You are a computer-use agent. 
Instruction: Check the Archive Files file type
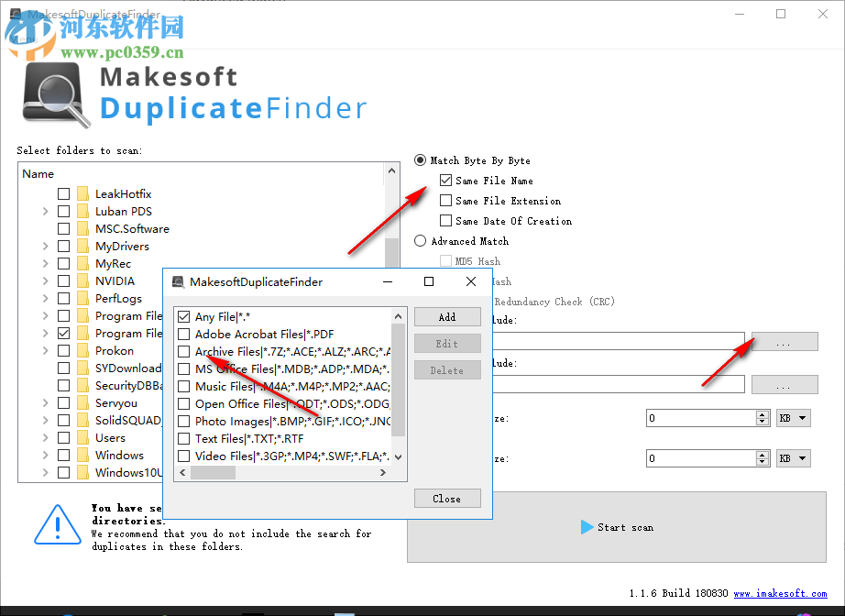coord(184,351)
